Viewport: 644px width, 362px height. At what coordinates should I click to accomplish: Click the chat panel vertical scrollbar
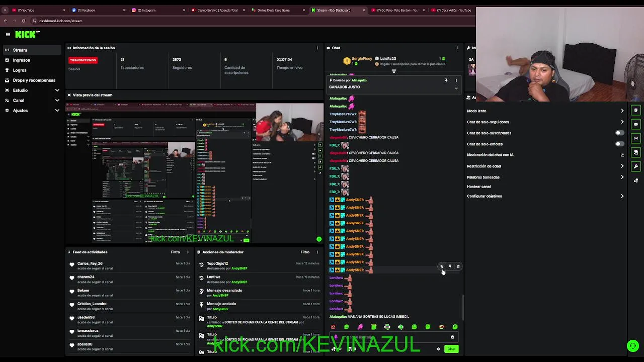463,307
